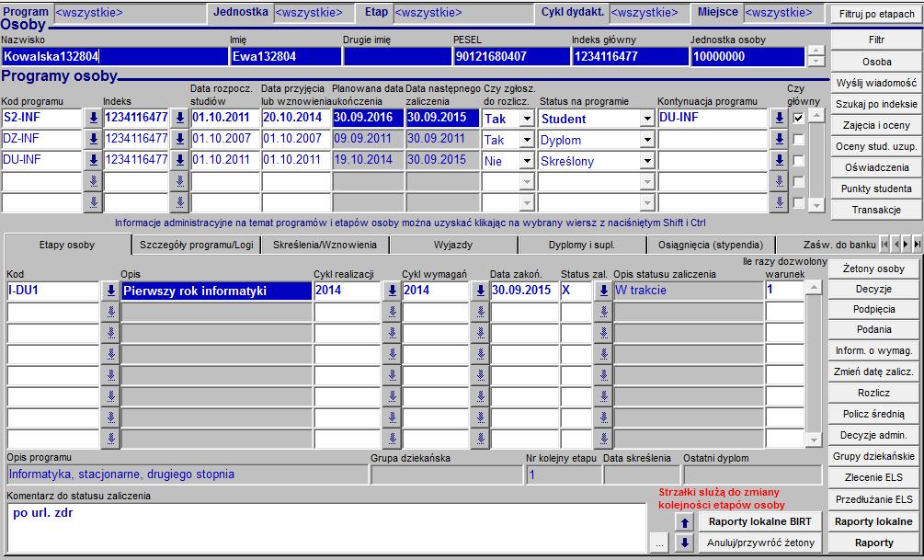Image resolution: width=924 pixels, height=560 pixels.
Task: Click lookup arrow beside Status zal. X
Action: 603,291
